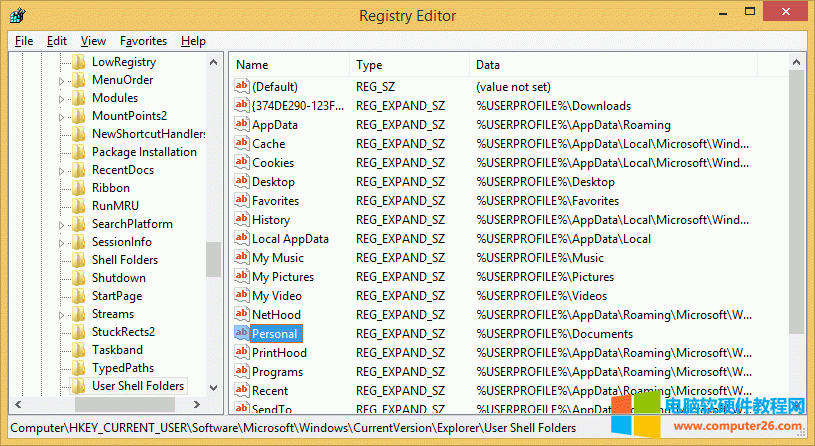Open the Favorites menu
This screenshot has height=446, width=815.
tap(143, 41)
